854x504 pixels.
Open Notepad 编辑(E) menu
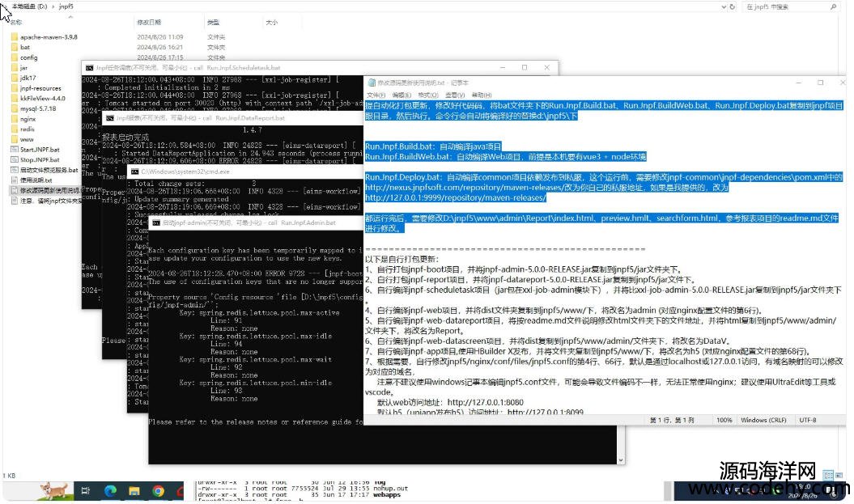pyautogui.click(x=402, y=95)
